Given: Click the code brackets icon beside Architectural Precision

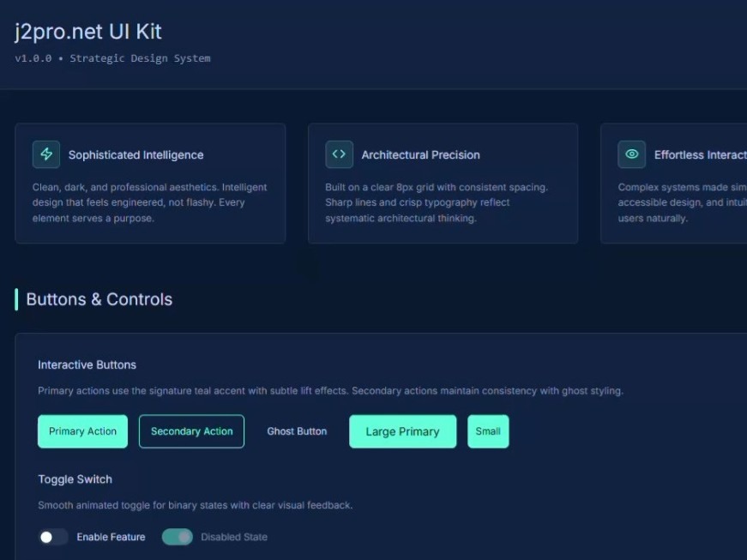Looking at the screenshot, I should [340, 154].
